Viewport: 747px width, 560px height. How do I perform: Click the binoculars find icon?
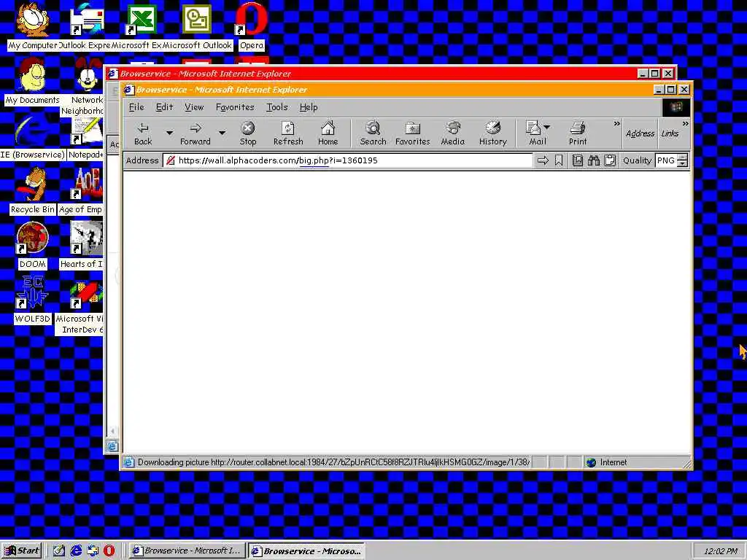[594, 160]
